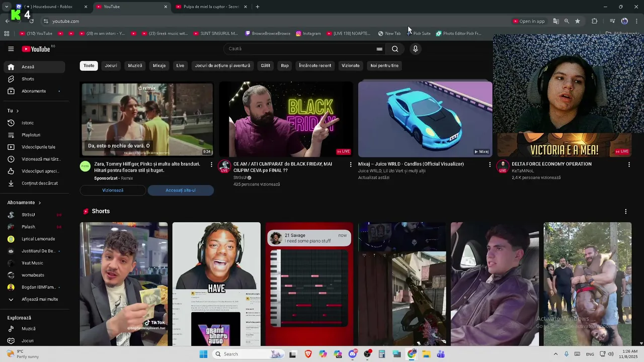Image resolution: width=644 pixels, height=362 pixels.
Task: Open Brave browser from taskbar
Action: (x=308, y=354)
